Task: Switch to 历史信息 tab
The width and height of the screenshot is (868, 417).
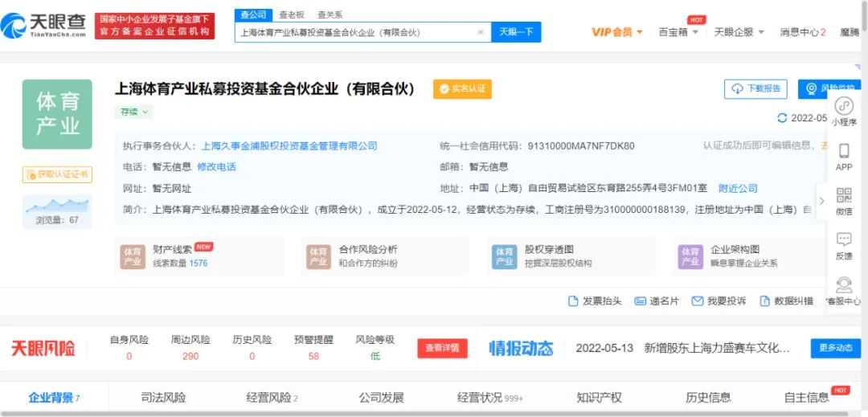Action: point(708,397)
